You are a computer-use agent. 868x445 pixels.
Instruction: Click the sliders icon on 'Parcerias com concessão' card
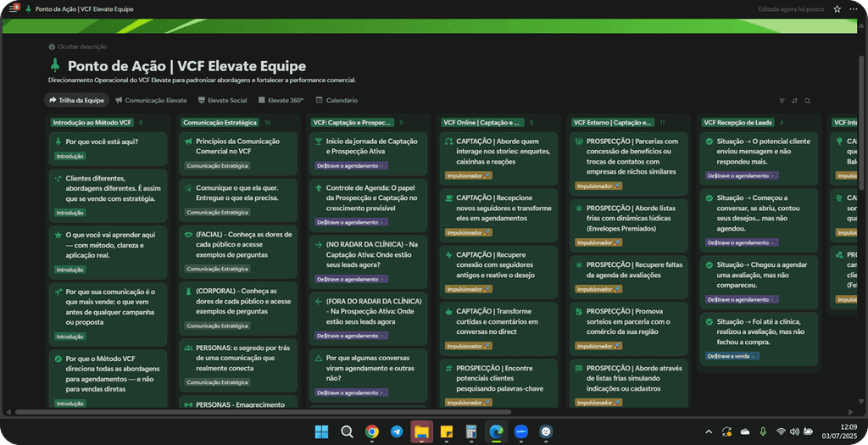pyautogui.click(x=579, y=142)
